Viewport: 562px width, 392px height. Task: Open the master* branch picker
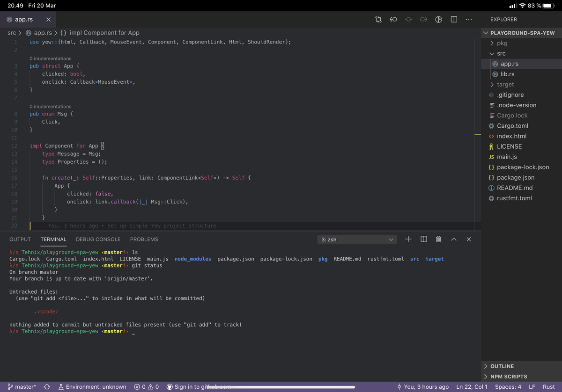pyautogui.click(x=22, y=387)
